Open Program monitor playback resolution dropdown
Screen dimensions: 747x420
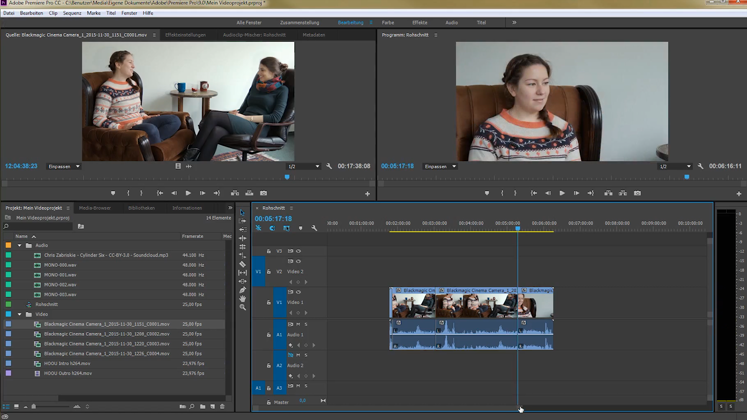click(675, 166)
